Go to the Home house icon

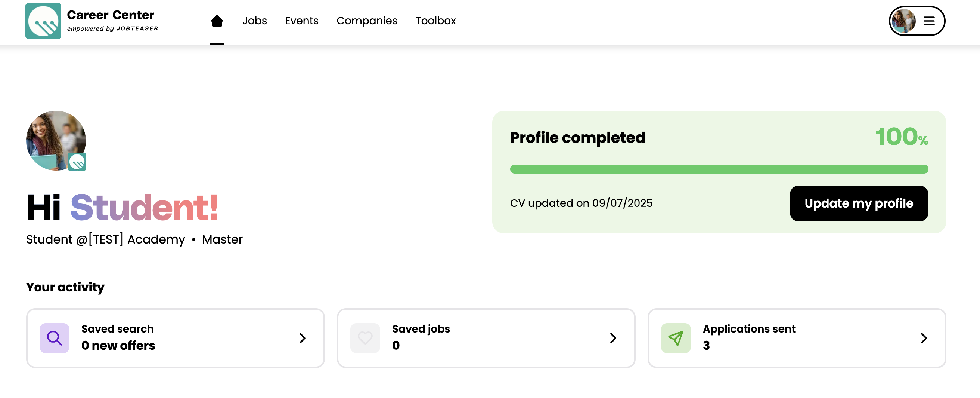point(217,21)
